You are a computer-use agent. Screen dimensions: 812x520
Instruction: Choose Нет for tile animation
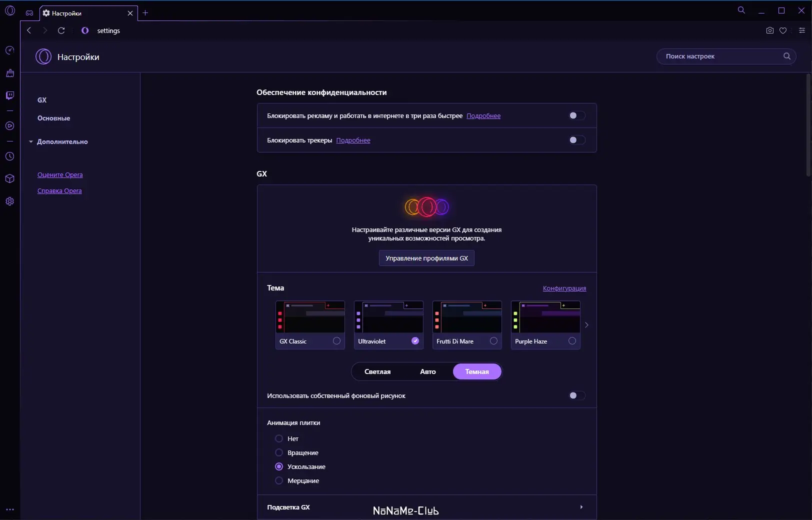coord(279,438)
